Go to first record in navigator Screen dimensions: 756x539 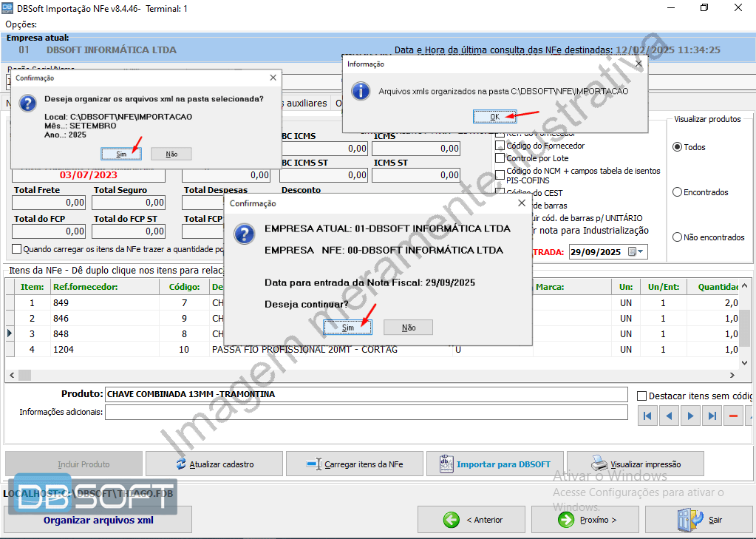click(x=647, y=416)
